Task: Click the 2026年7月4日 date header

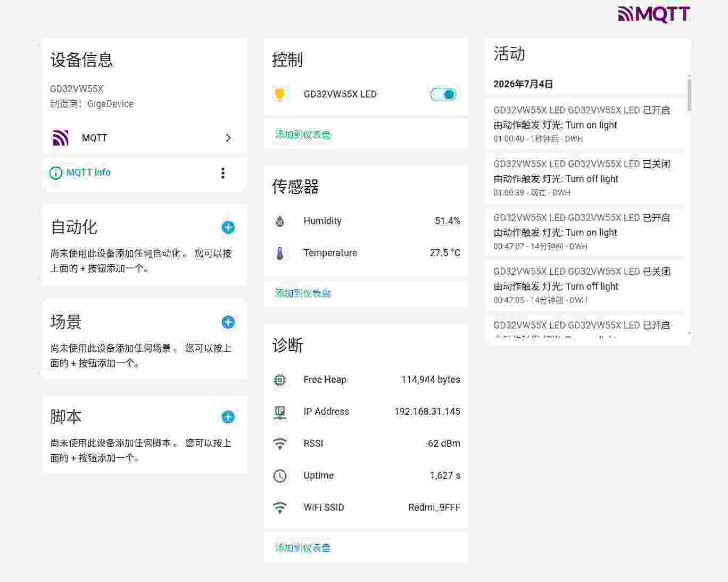Action: tap(523, 84)
